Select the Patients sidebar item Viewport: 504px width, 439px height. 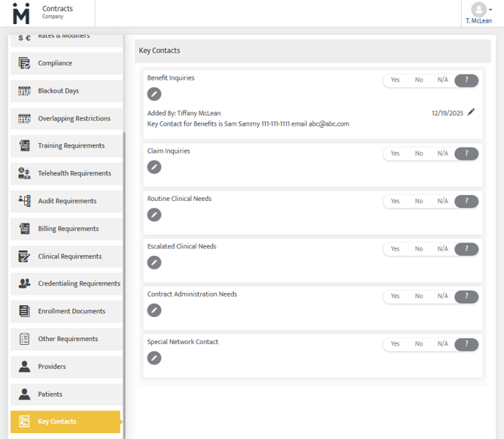pos(50,395)
